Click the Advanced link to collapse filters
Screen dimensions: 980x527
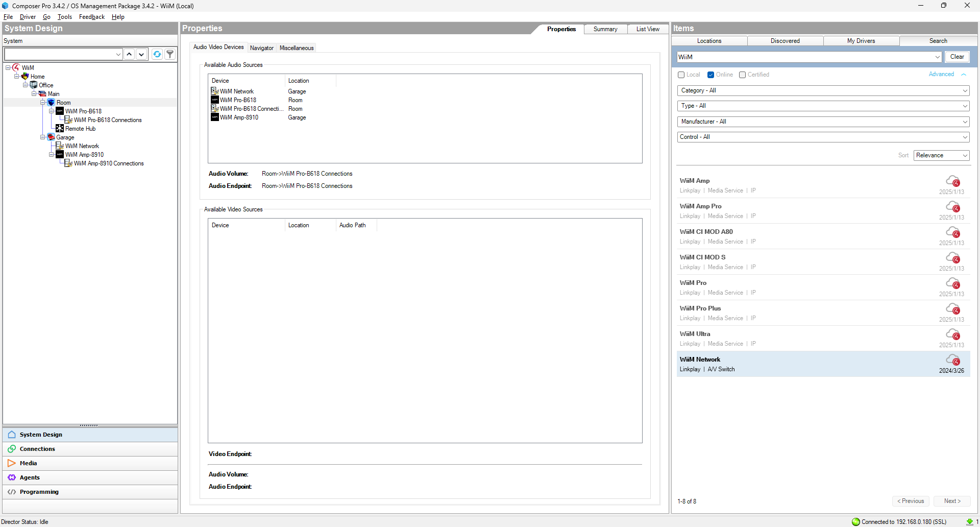[x=941, y=74]
